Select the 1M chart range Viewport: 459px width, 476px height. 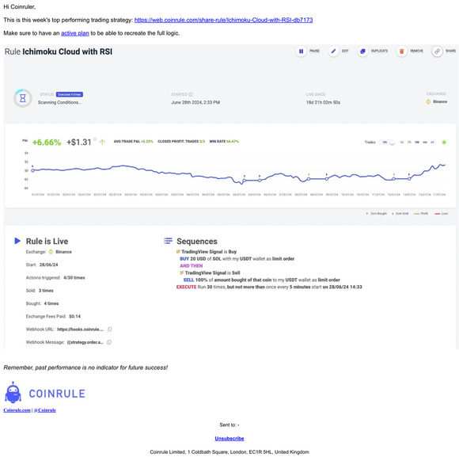coord(417,142)
